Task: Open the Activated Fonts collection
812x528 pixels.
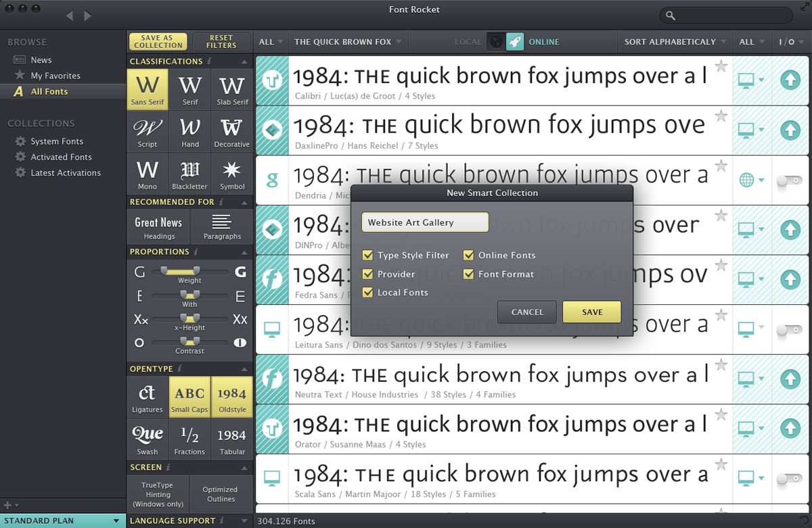Action: pos(61,157)
